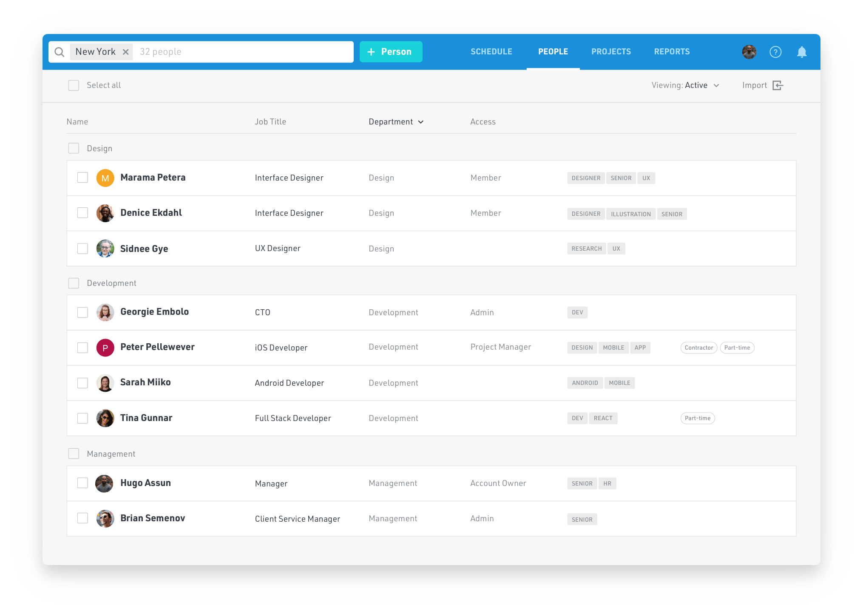
Task: Click Marama Petera's yellow avatar icon
Action: 105,178
